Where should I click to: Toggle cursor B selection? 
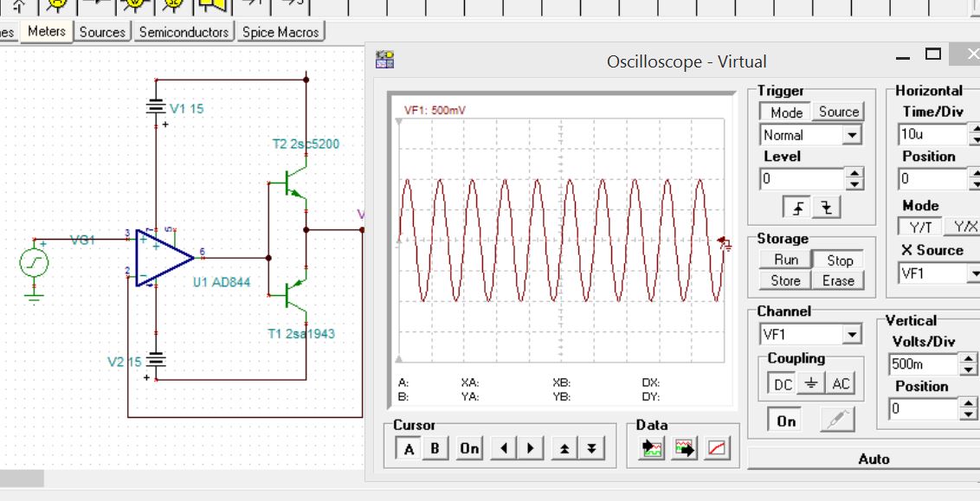point(435,448)
